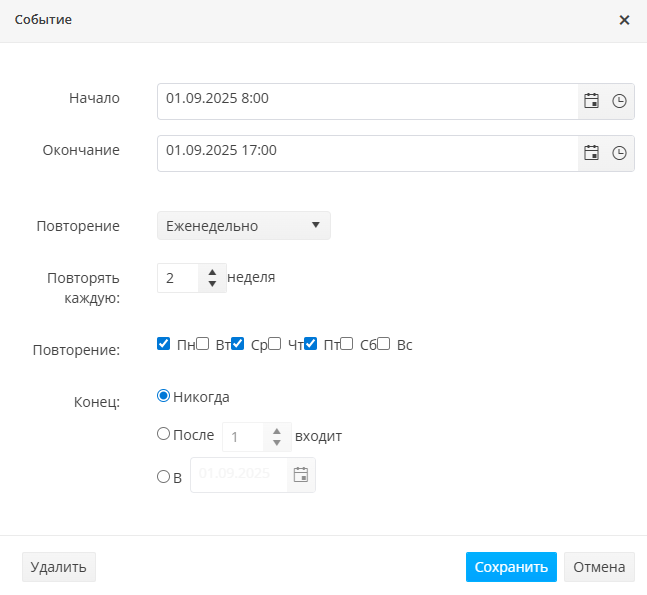The width and height of the screenshot is (647, 595).
Task: Uncheck the Пн weekday checkbox
Action: click(164, 344)
